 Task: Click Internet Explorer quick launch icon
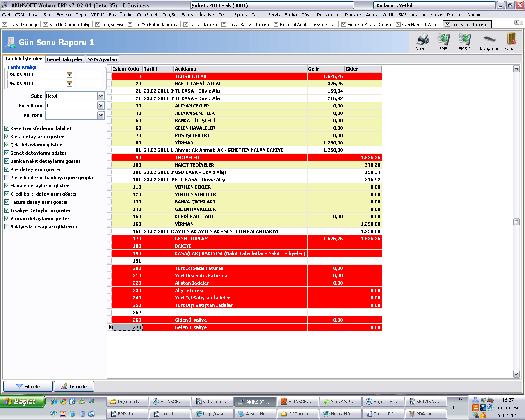pos(54,402)
